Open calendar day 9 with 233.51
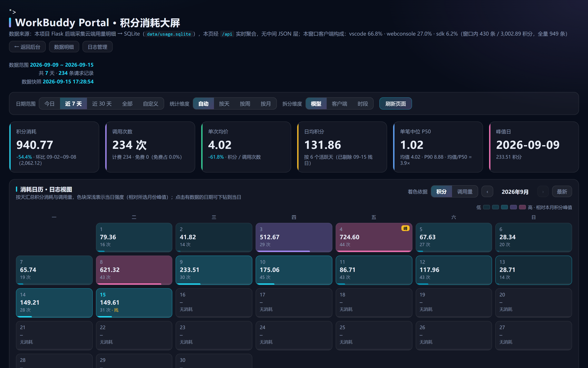The image size is (588, 368). [x=214, y=270]
